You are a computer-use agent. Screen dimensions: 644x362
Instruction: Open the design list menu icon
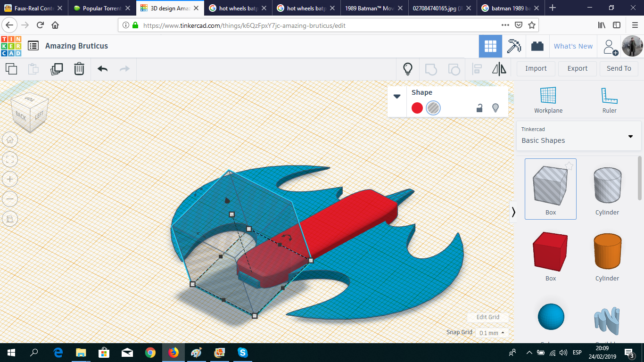(x=33, y=46)
